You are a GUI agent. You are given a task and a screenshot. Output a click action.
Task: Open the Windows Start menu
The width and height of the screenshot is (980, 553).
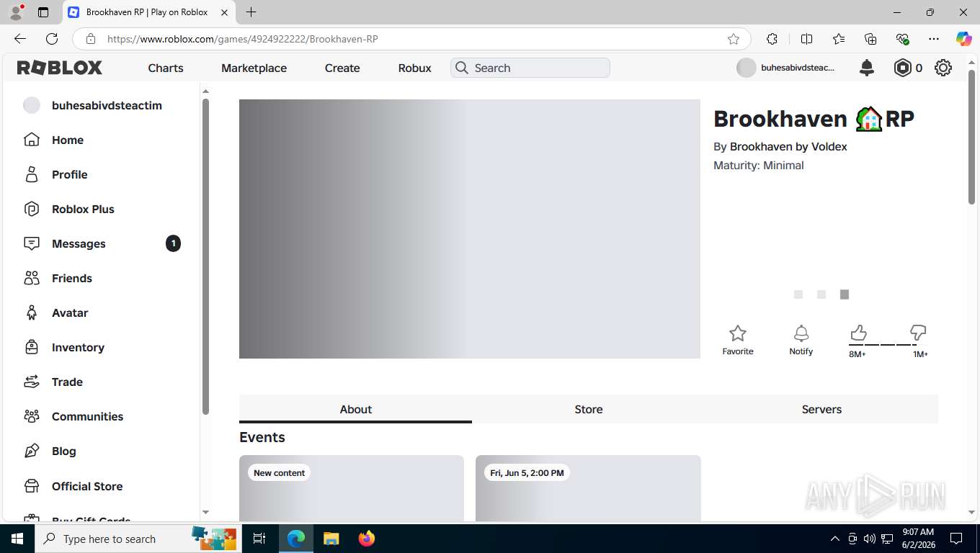tap(17, 539)
